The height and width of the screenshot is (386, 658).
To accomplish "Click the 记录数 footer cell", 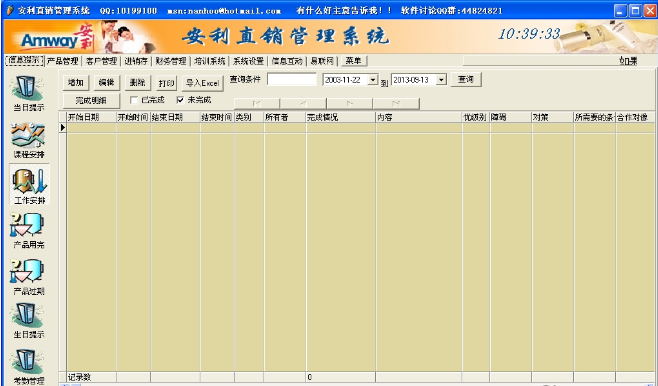I will coord(91,377).
